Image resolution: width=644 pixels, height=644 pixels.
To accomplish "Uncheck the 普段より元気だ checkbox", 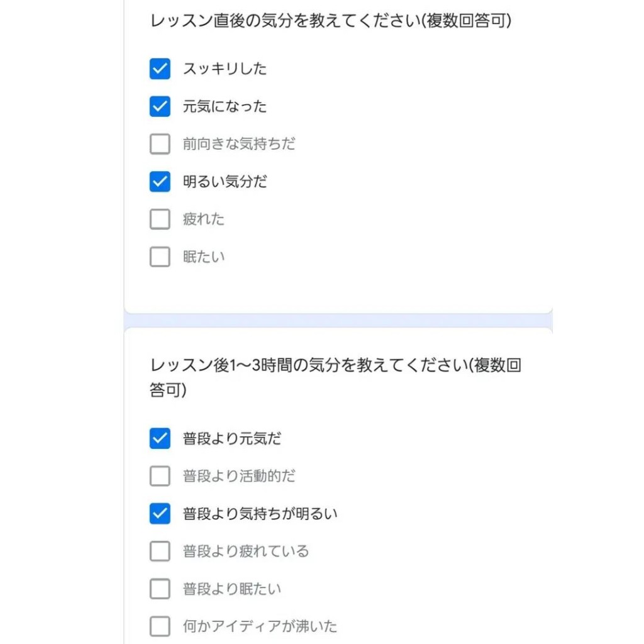I will pyautogui.click(x=160, y=438).
